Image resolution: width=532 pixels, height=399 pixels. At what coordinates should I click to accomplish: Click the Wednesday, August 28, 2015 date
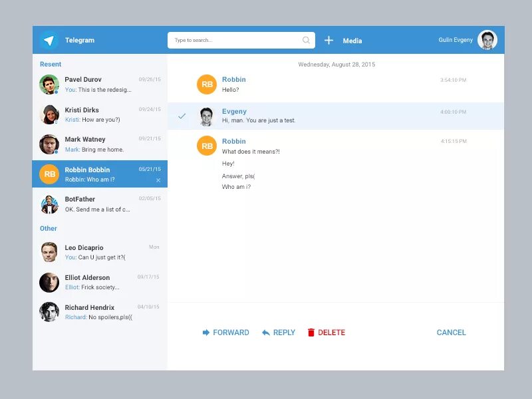[x=336, y=65]
